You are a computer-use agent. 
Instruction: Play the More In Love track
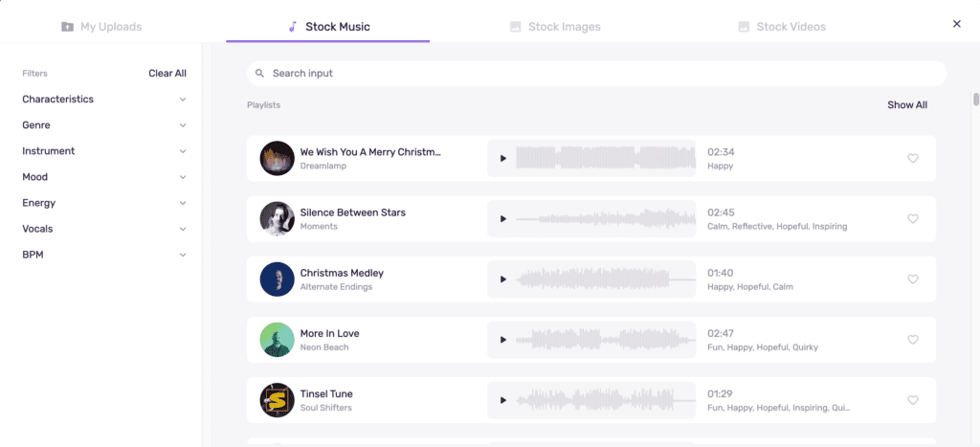(x=503, y=340)
